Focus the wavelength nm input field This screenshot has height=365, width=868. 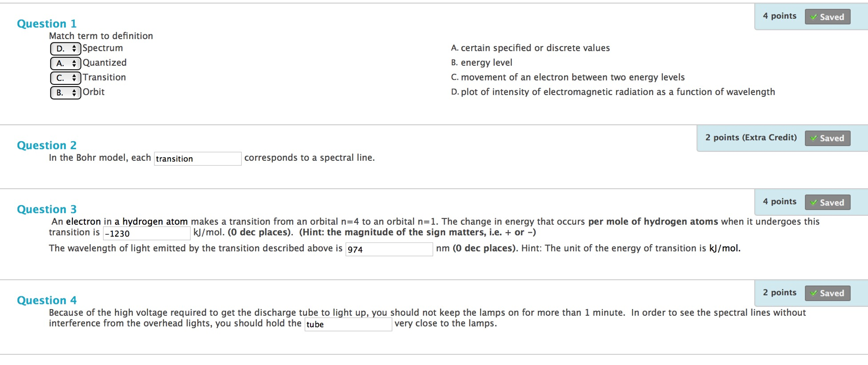pyautogui.click(x=389, y=249)
